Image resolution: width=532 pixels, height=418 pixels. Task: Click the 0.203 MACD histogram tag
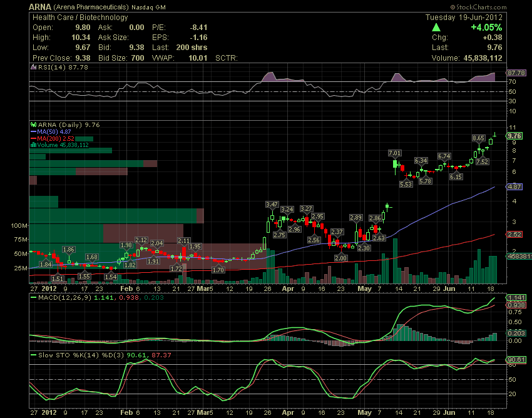click(x=516, y=333)
